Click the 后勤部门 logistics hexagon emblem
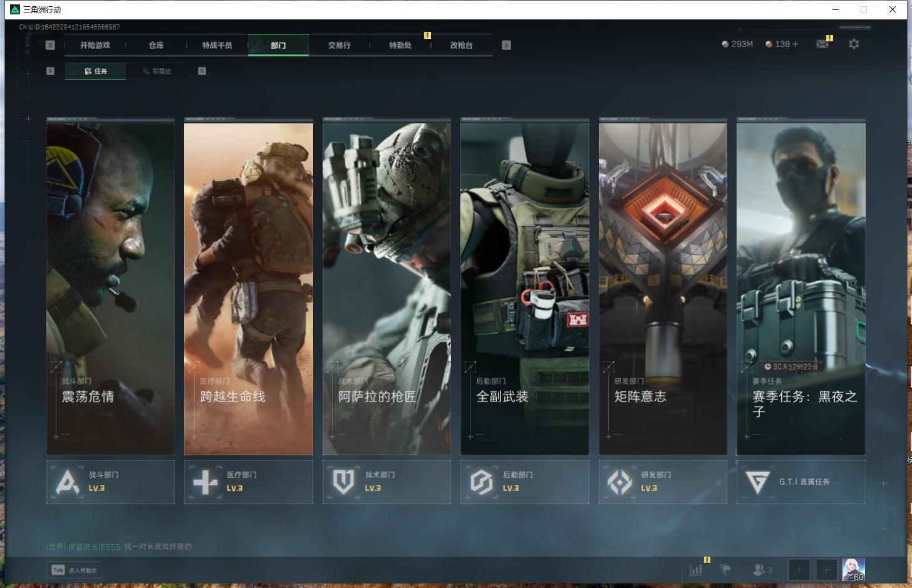Screen dimensions: 912x588 click(482, 482)
